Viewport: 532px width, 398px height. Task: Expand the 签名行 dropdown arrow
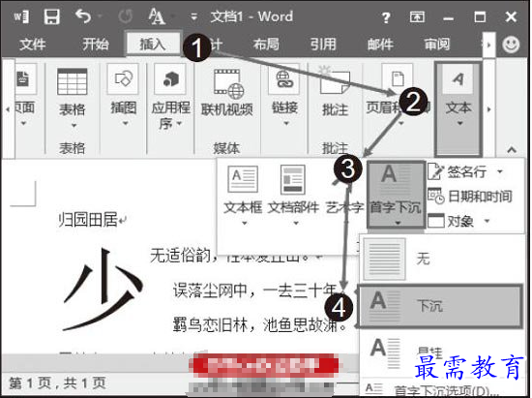pos(500,171)
